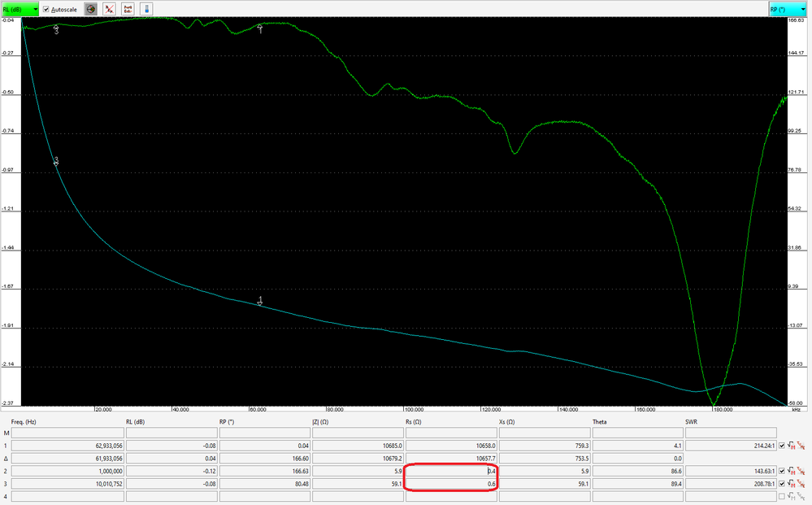
Task: Select marker 1 SWR value 214.24:1
Action: [x=732, y=446]
